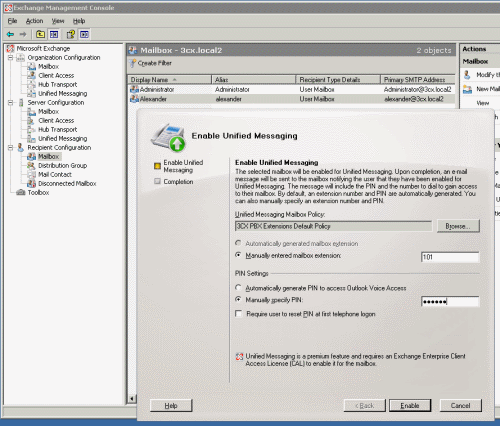The width and height of the screenshot is (500, 426).
Task: Click the disabled Back button
Action: click(364, 406)
